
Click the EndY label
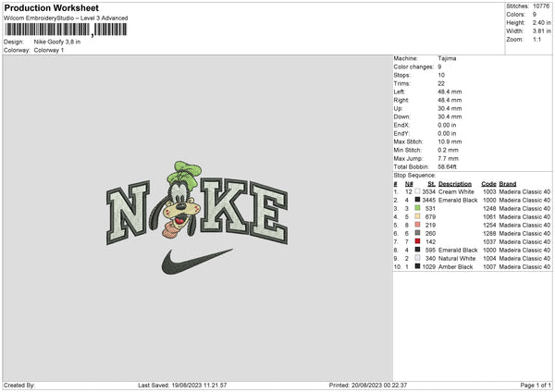click(x=401, y=133)
